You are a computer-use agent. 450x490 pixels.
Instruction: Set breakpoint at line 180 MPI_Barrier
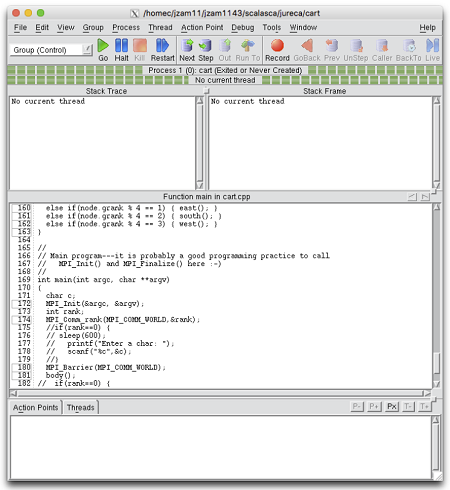coord(22,367)
